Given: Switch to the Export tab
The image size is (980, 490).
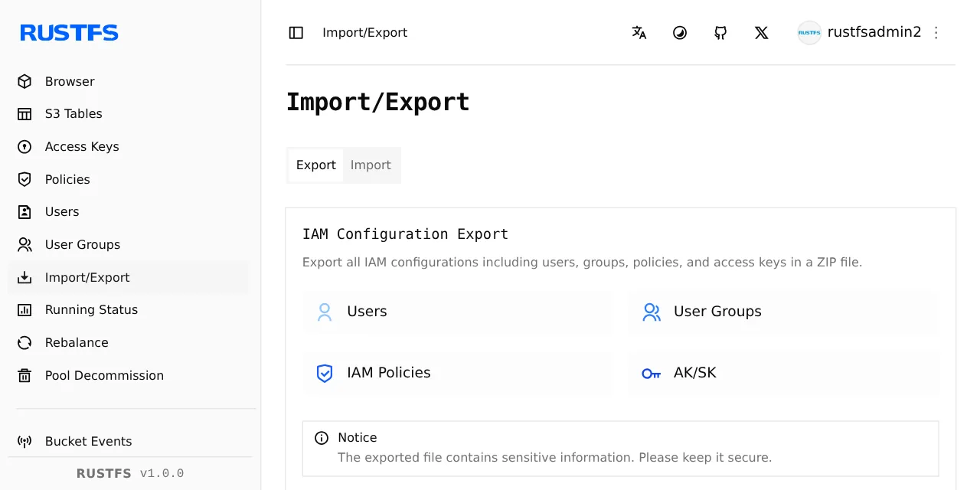Looking at the screenshot, I should click(x=316, y=165).
